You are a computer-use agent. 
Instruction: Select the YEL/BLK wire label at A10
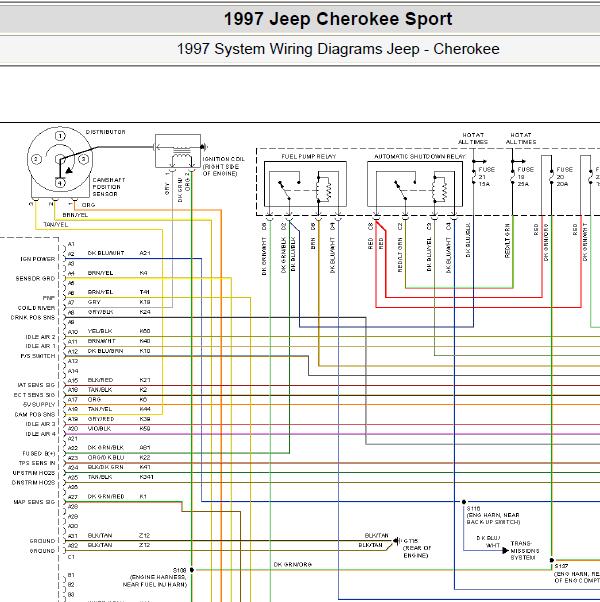tap(100, 331)
